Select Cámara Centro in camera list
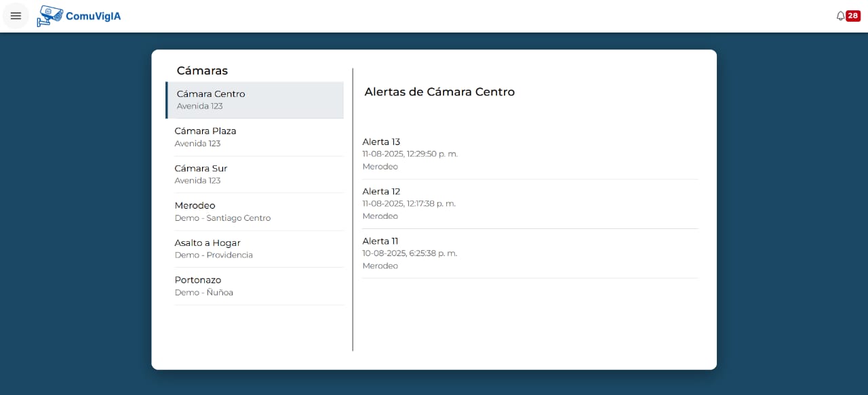The width and height of the screenshot is (868, 395). pos(255,100)
